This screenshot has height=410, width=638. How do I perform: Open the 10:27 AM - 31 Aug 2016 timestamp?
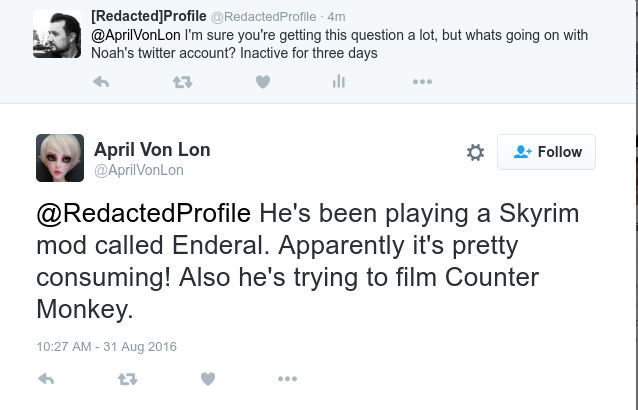[106, 346]
